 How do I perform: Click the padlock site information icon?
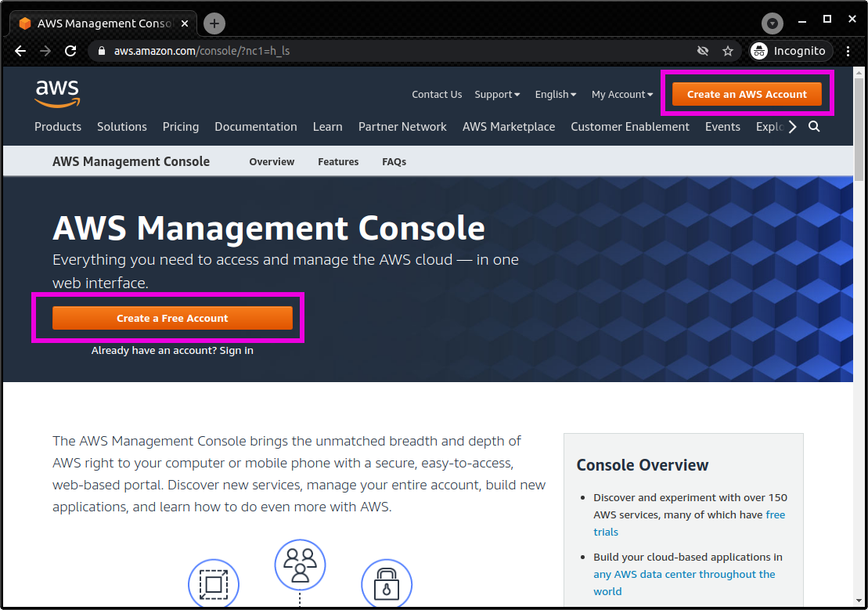[x=101, y=50]
